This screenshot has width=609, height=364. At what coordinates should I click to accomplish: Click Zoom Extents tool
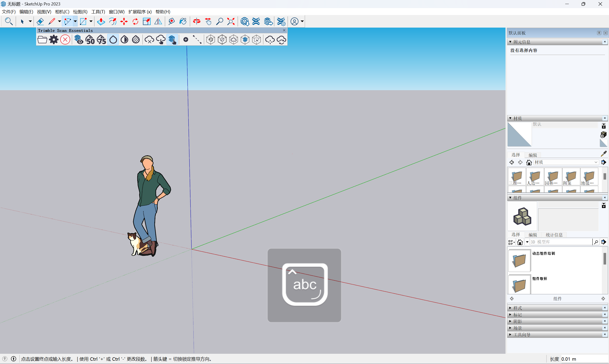[231, 22]
